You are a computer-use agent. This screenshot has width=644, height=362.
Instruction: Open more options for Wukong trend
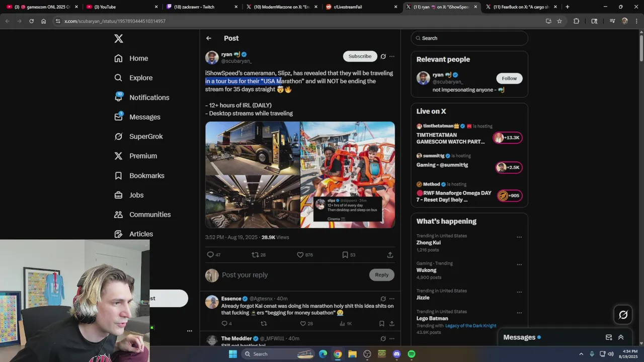point(519,264)
